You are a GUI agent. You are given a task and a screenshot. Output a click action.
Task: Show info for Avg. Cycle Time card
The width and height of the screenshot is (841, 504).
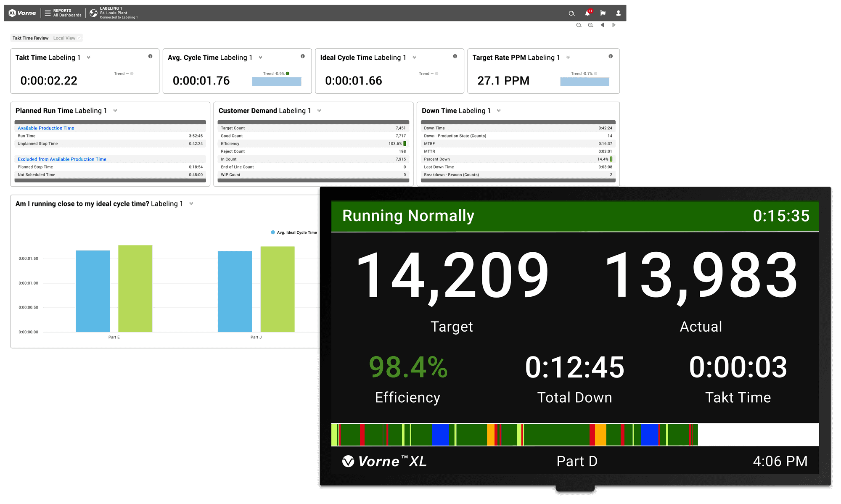point(302,56)
